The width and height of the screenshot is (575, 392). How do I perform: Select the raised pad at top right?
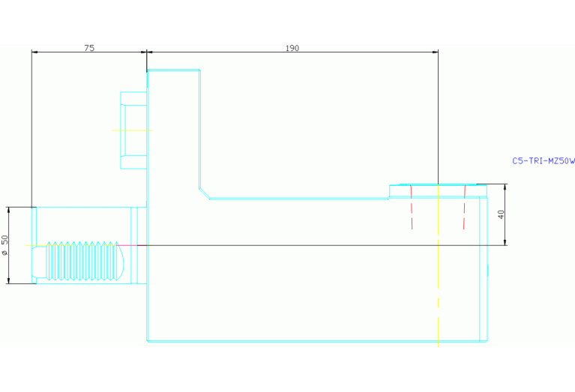click(x=438, y=190)
